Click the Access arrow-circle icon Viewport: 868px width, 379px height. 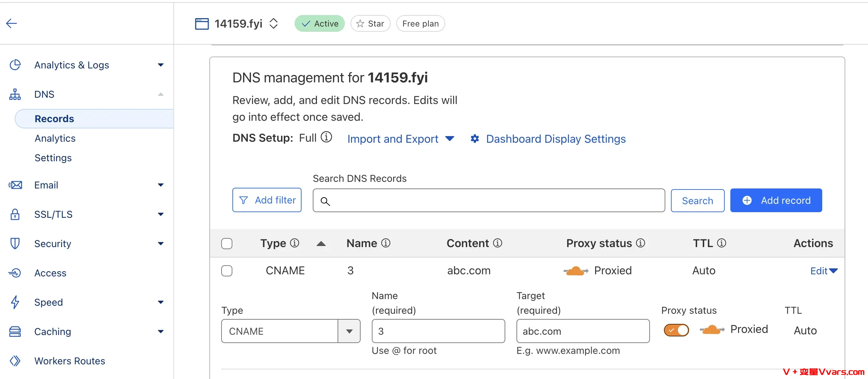(15, 273)
